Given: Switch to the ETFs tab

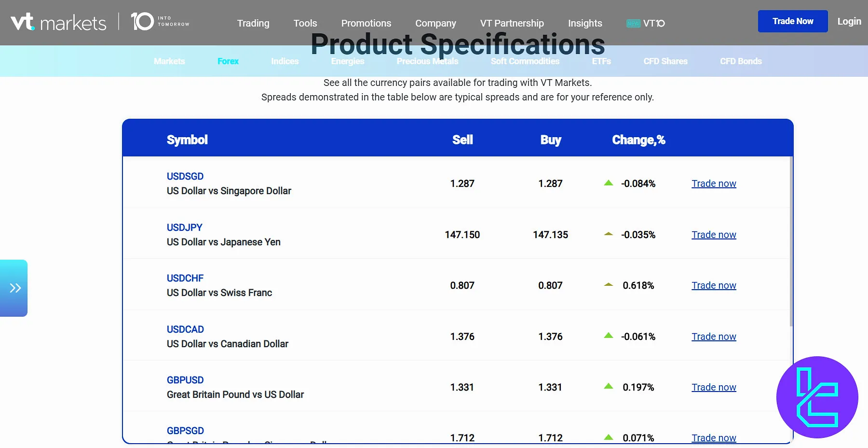Looking at the screenshot, I should (601, 61).
